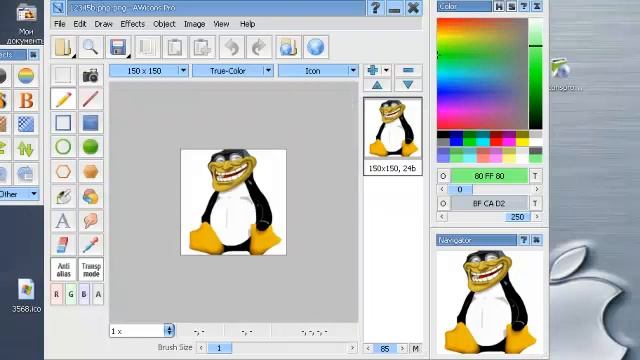Toggle T button beside BF CA D2
The height and width of the screenshot is (360, 640).
pos(535,203)
